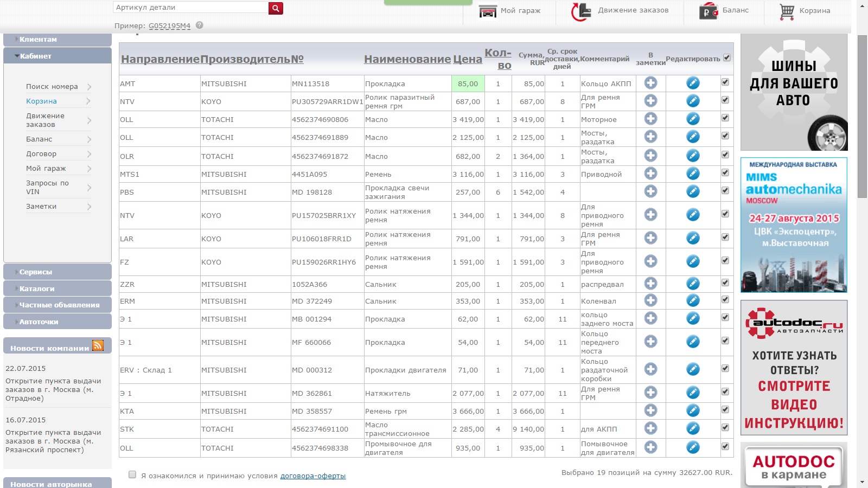Click help question mark near example article
The height and width of the screenshot is (488, 868).
tap(200, 25)
